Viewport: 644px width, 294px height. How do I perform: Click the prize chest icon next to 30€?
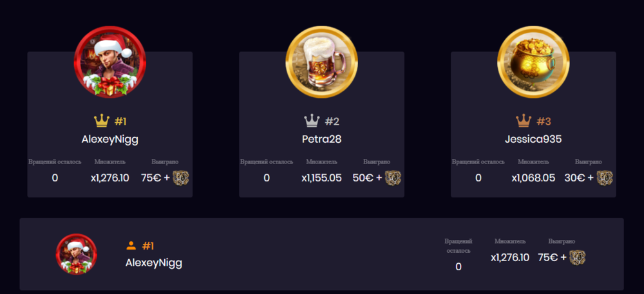(x=605, y=178)
